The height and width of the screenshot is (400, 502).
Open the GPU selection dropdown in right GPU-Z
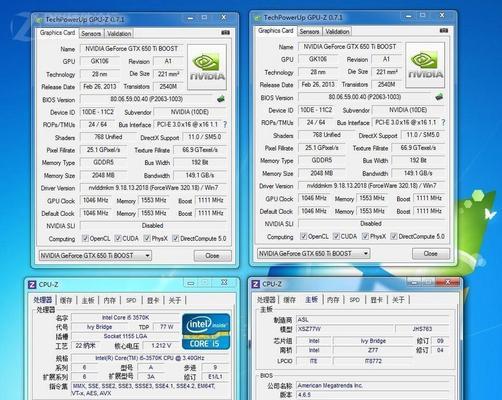tap(314, 254)
